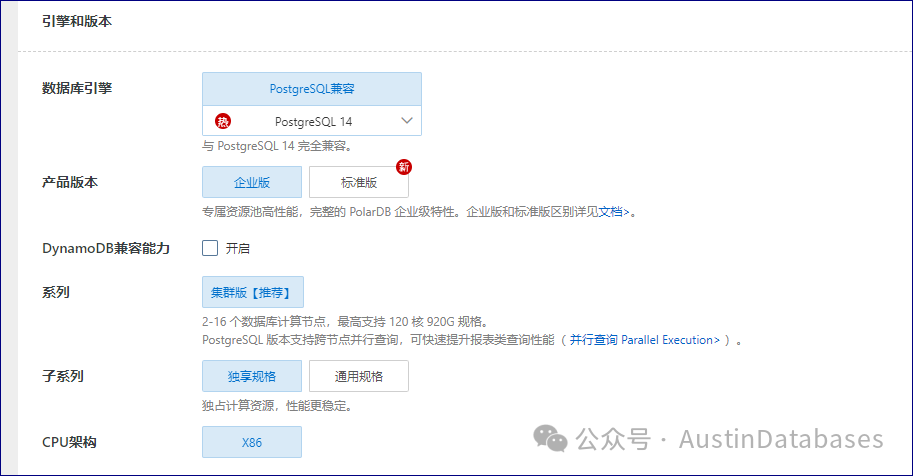Click the 数据库引擎 label
Image resolution: width=913 pixels, height=476 pixels.
[x=77, y=89]
